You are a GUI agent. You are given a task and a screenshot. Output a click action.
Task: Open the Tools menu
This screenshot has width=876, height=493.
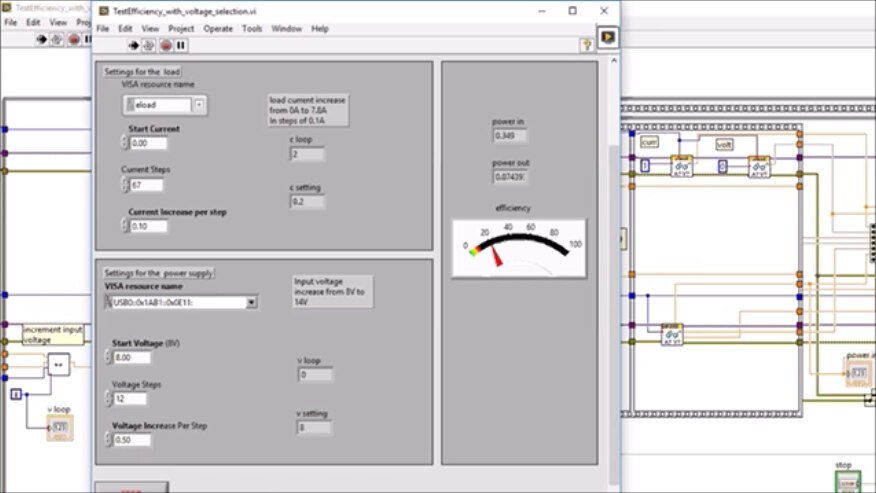(252, 29)
